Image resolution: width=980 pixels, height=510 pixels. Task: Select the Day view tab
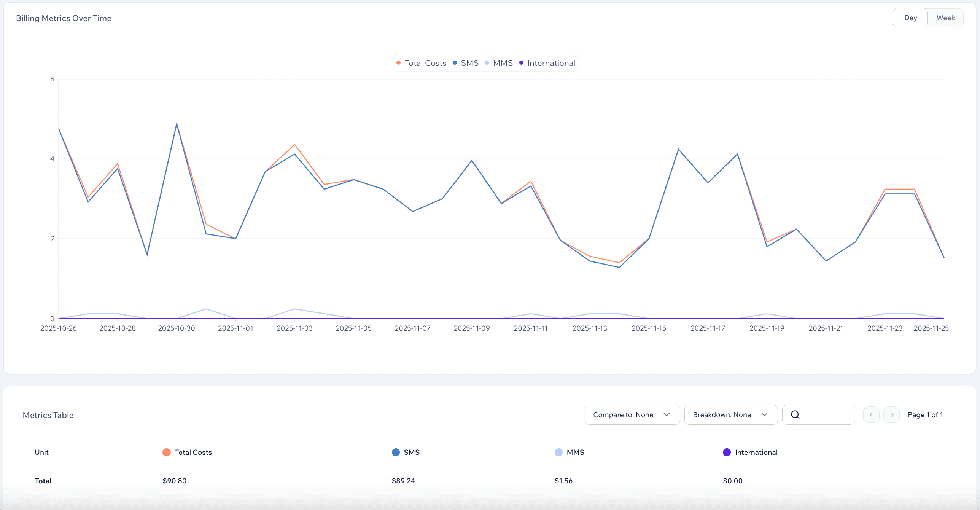click(x=910, y=18)
